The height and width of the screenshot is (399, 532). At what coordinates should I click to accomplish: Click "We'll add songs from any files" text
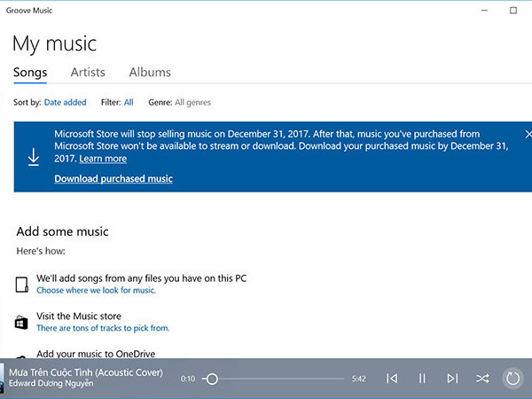click(141, 278)
